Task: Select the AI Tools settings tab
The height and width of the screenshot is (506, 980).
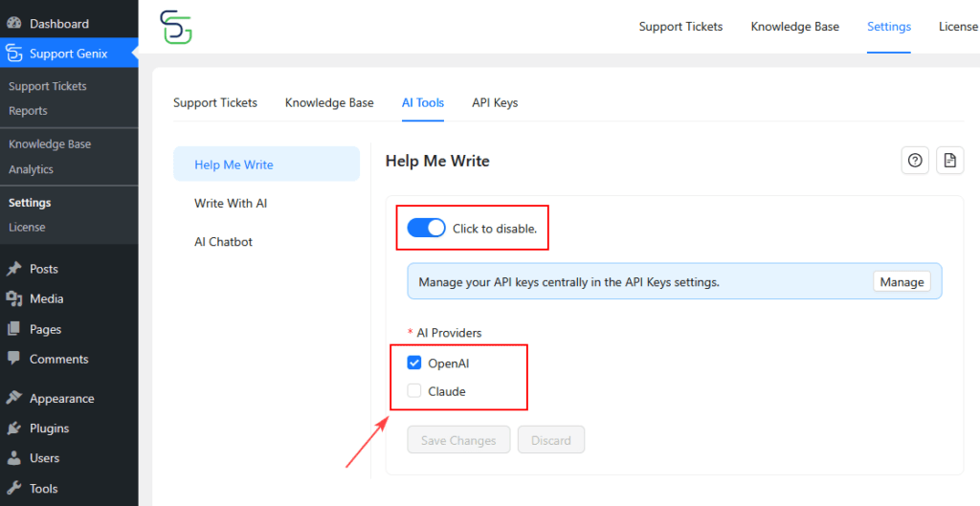Action: pos(423,102)
